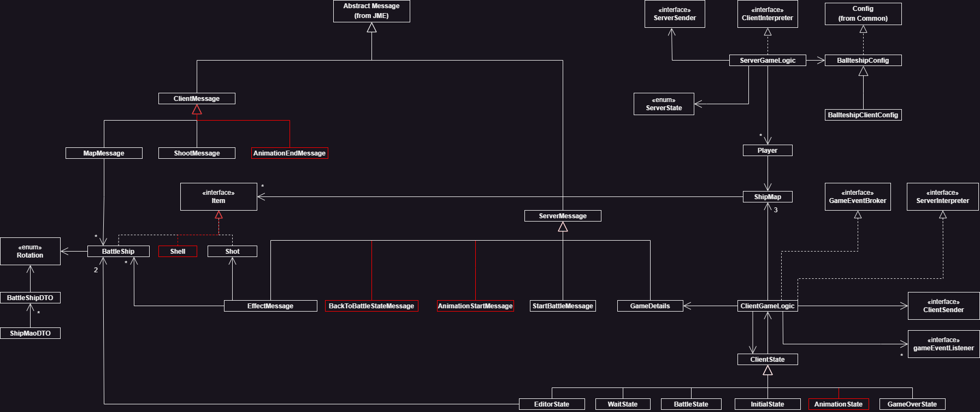Click the BallteshipClientConfig class box
The height and width of the screenshot is (412, 980).
863,115
